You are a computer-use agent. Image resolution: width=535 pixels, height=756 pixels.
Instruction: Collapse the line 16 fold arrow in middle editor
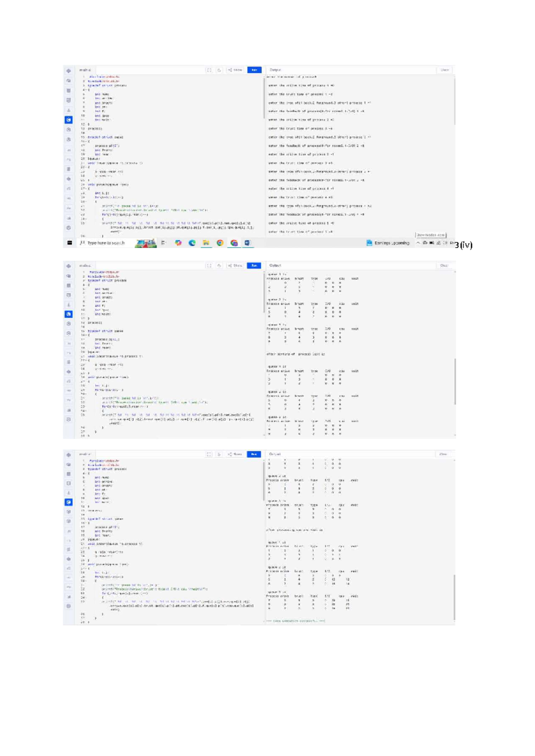click(x=86, y=335)
